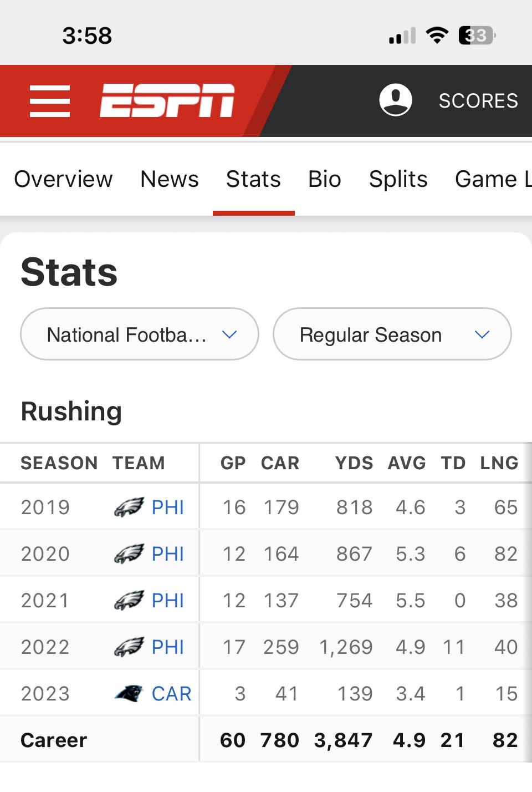Open the user profile icon
This screenshot has width=532, height=792.
click(396, 100)
